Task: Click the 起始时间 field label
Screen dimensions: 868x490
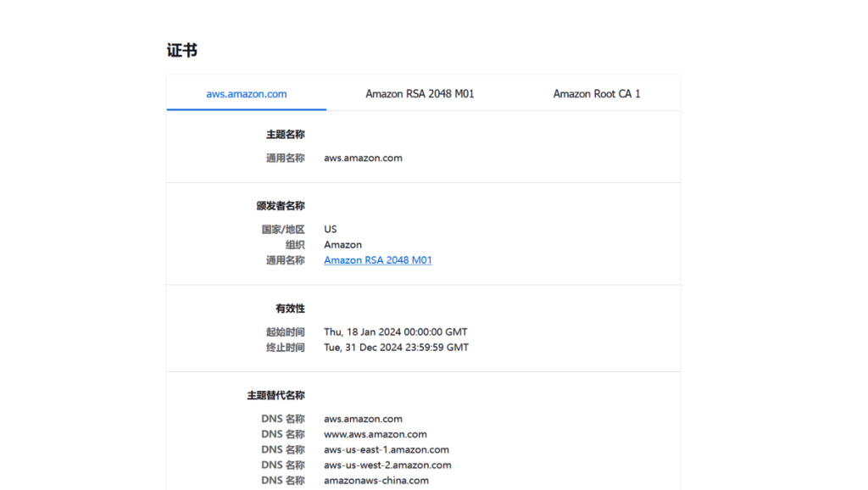Action: pyautogui.click(x=285, y=332)
